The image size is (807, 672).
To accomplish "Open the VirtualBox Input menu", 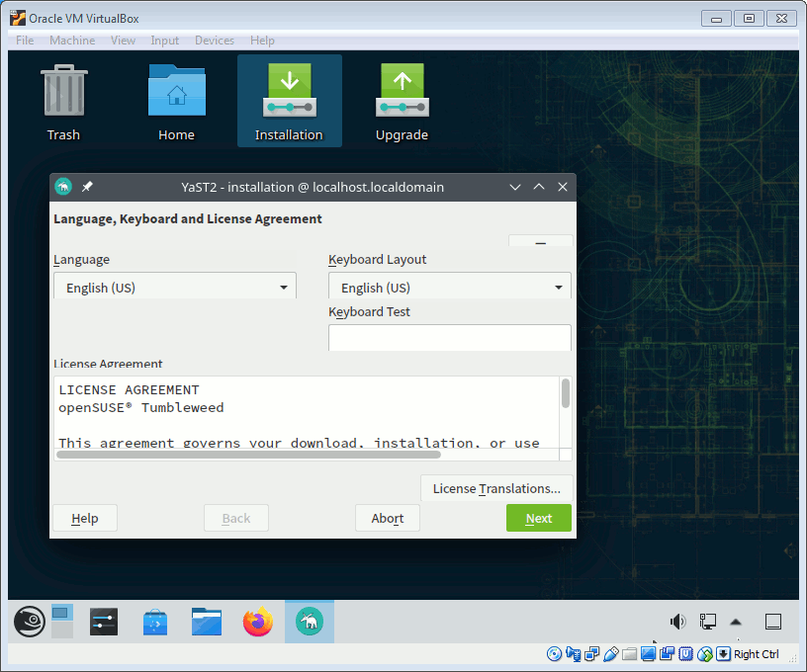I will [165, 41].
